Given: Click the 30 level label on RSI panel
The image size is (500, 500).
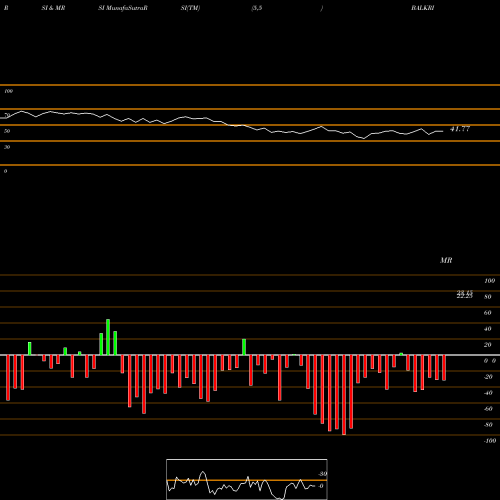Looking at the screenshot, I should (x=7, y=147).
